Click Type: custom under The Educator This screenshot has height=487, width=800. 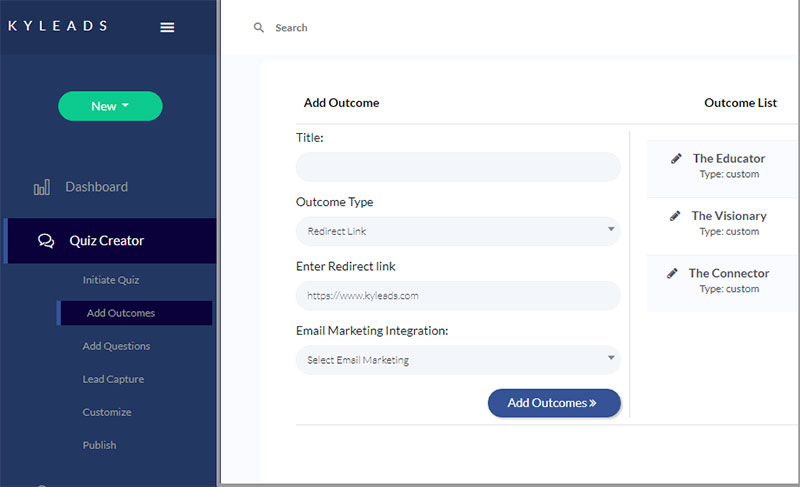pos(729,174)
